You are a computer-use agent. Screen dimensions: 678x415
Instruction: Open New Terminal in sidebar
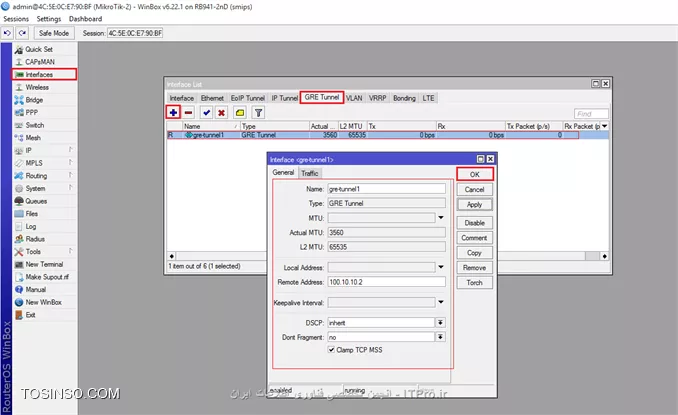(45, 264)
